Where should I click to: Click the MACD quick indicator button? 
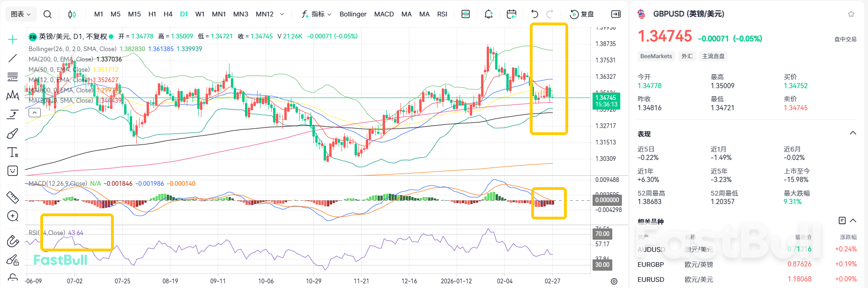coord(384,14)
